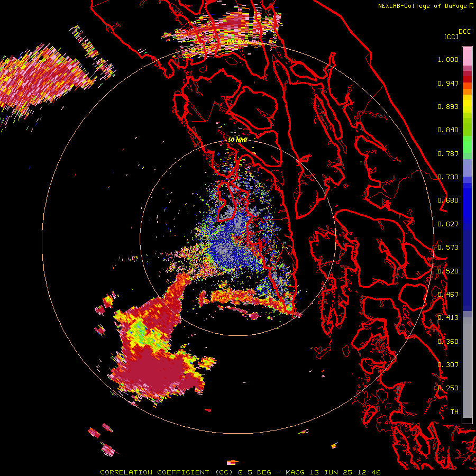476x476 pixels.
Task: Click the 0.947 scale value
Action: click(448, 83)
